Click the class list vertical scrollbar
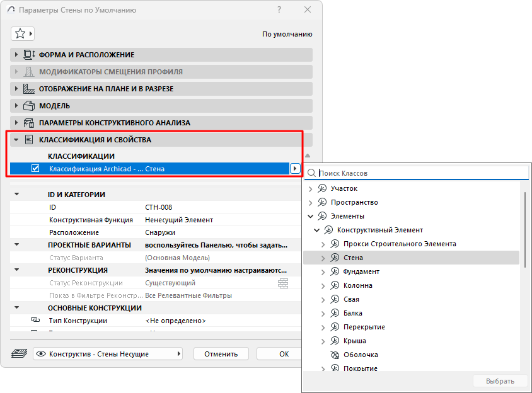Viewport: 532px width, 393px height. click(525, 230)
